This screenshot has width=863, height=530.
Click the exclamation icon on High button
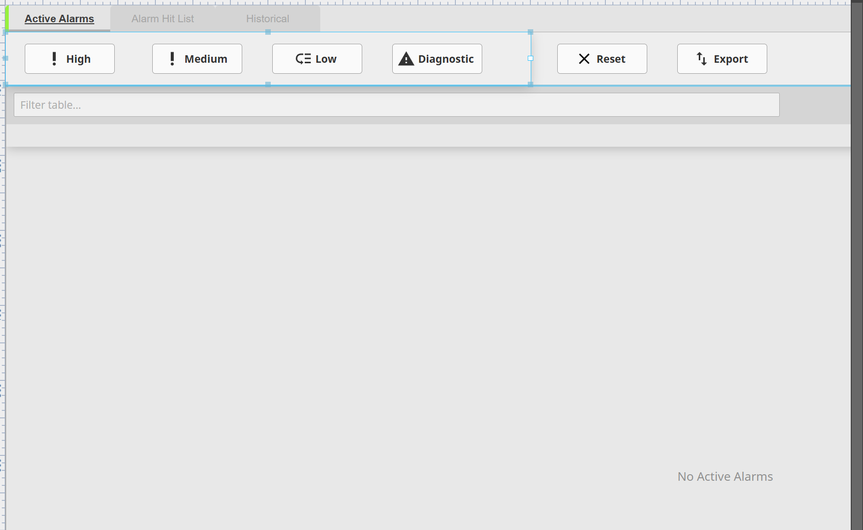pos(54,59)
